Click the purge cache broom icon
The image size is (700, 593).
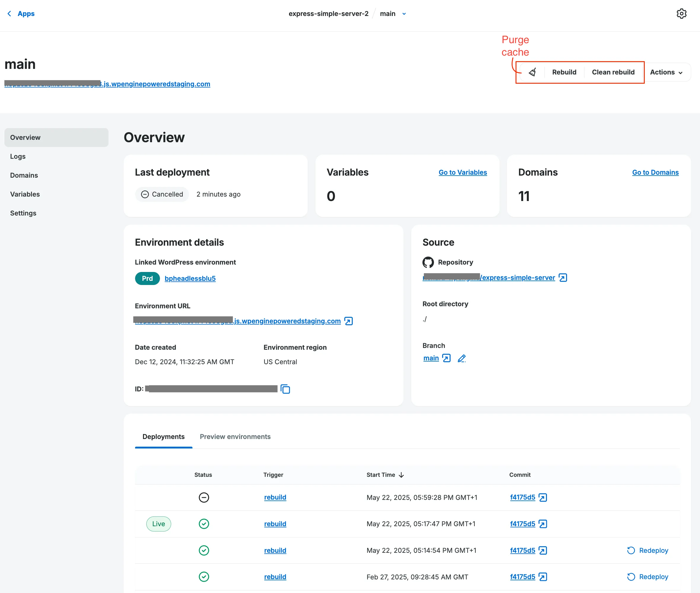tap(532, 72)
